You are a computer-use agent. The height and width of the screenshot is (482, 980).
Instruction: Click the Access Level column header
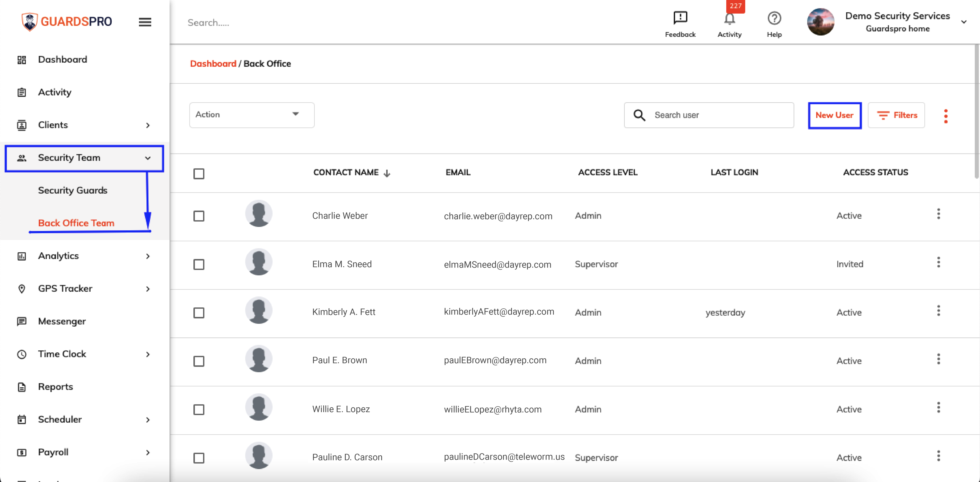[x=608, y=172]
